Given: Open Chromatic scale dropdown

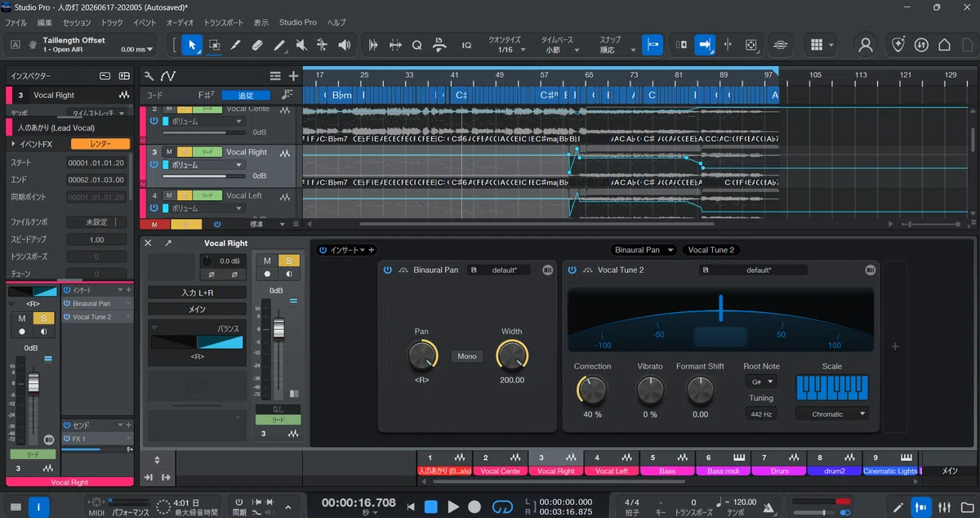Looking at the screenshot, I should [832, 414].
